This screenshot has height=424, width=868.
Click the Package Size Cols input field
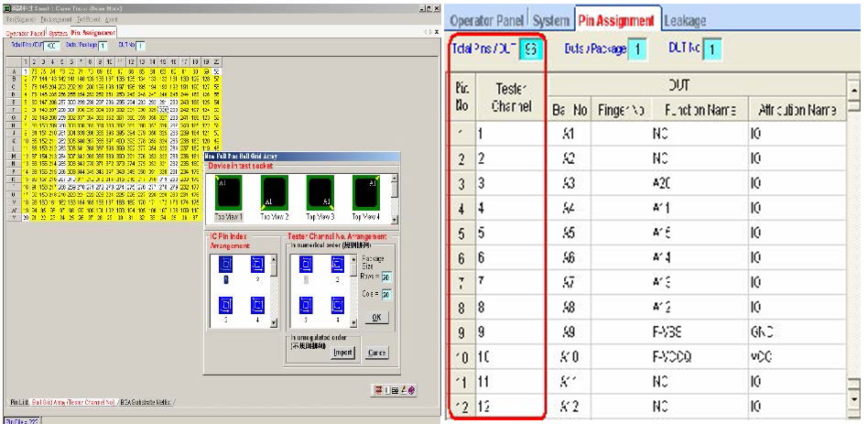(386, 294)
